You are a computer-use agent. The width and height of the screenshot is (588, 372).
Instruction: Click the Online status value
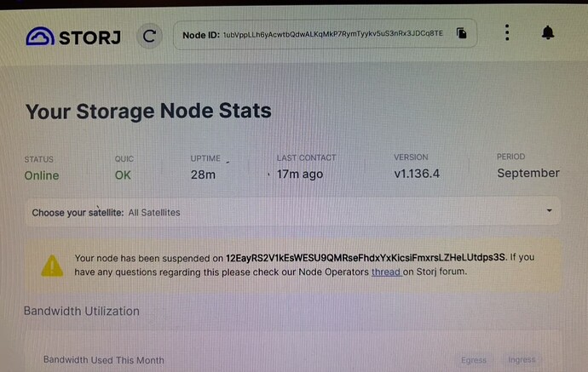point(42,175)
